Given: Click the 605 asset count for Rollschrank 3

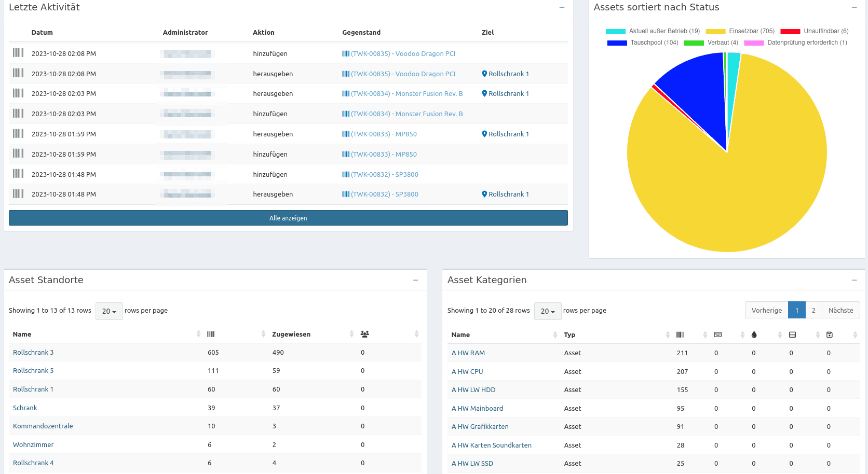Looking at the screenshot, I should pyautogui.click(x=213, y=352).
